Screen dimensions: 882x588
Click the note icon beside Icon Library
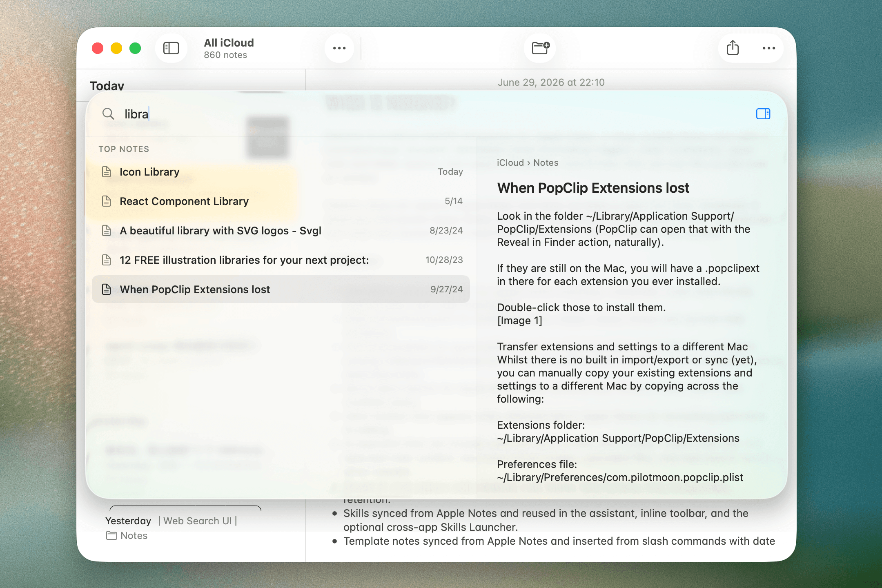click(x=107, y=172)
